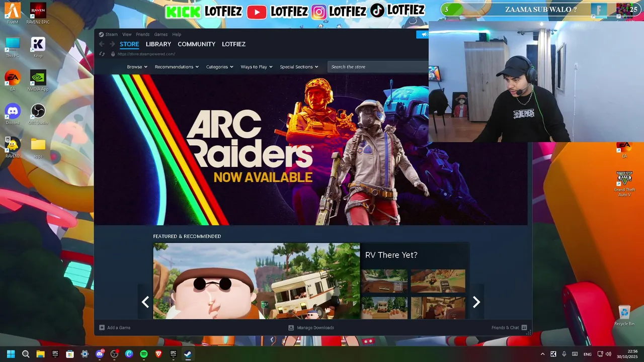Viewport: 644px width, 362px height.
Task: Expand the Recommendations dropdown
Action: click(x=177, y=67)
